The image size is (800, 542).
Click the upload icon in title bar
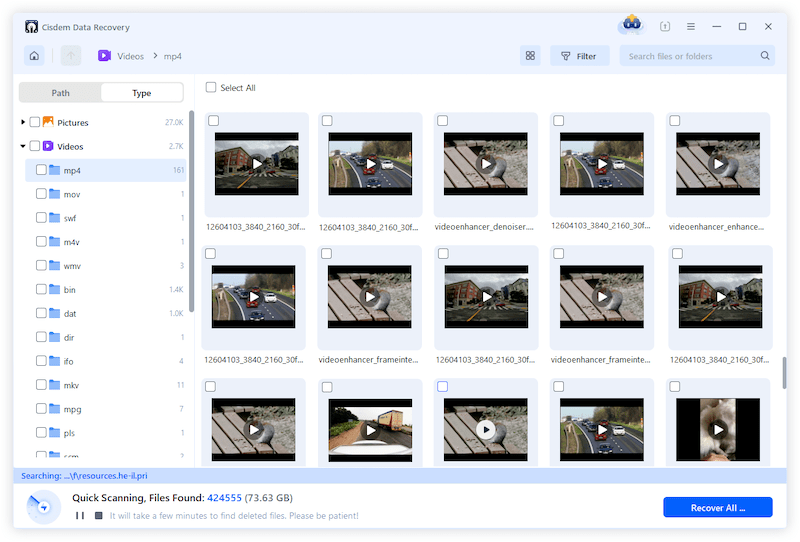coord(666,26)
